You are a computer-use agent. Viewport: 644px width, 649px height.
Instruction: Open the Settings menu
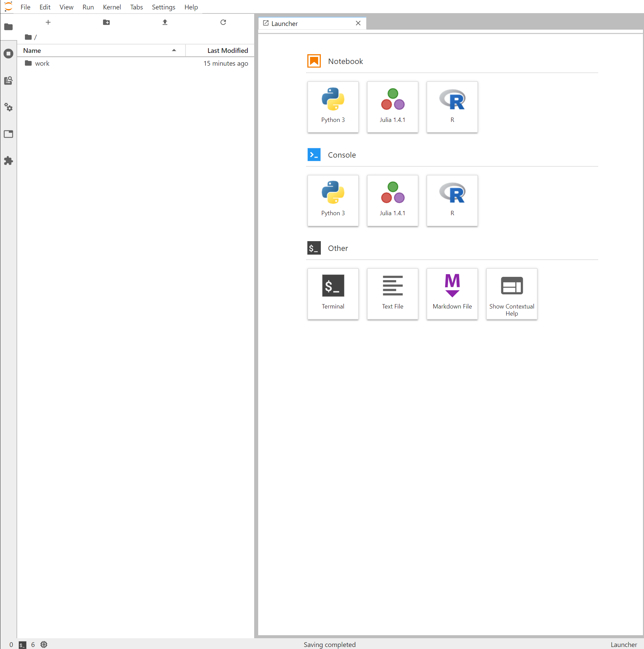163,7
